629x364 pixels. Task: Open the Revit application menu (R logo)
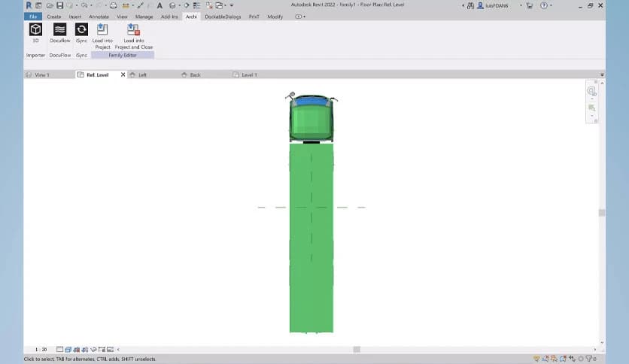tap(29, 5)
